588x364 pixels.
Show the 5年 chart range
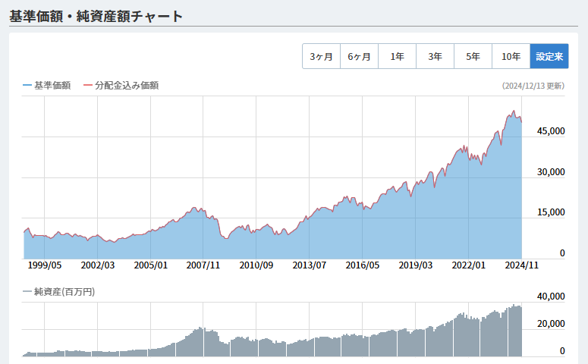(x=473, y=56)
